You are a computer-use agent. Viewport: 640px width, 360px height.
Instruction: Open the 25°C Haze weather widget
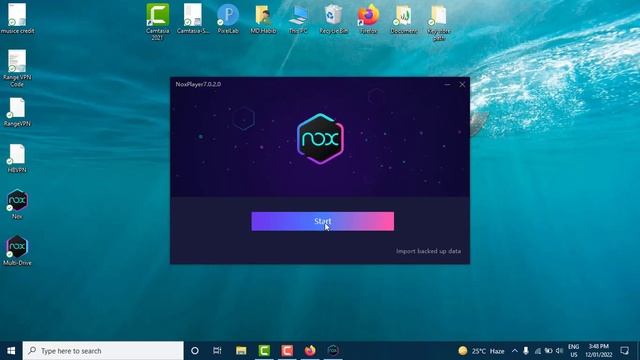coord(481,351)
